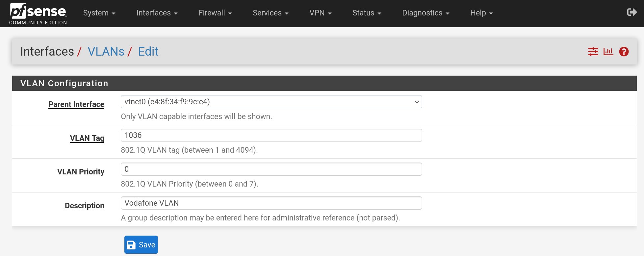Expand the Help menu

(481, 13)
